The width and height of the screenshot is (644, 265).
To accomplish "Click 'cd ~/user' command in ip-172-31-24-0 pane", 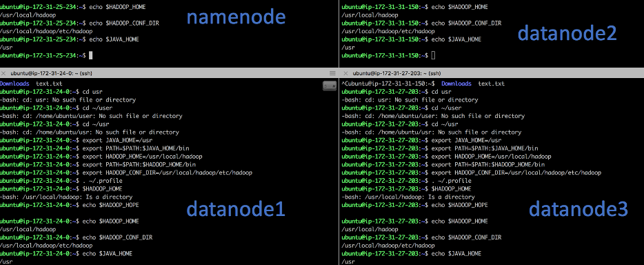I will pos(97,108).
